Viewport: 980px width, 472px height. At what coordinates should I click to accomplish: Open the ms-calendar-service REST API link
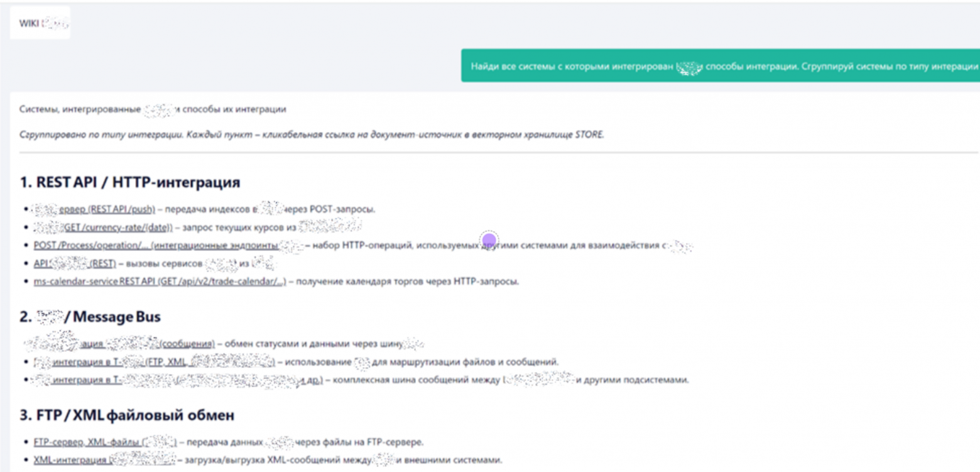(160, 282)
